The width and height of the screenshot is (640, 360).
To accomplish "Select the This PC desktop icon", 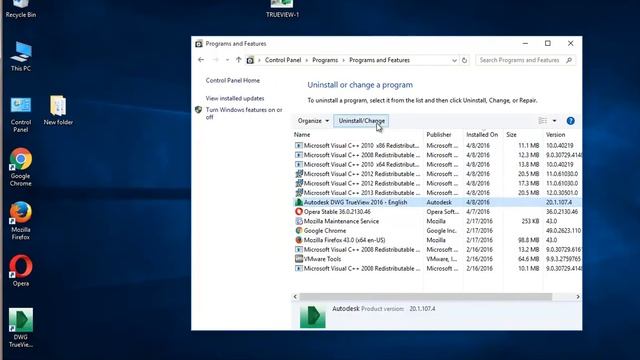I will pos(21,56).
